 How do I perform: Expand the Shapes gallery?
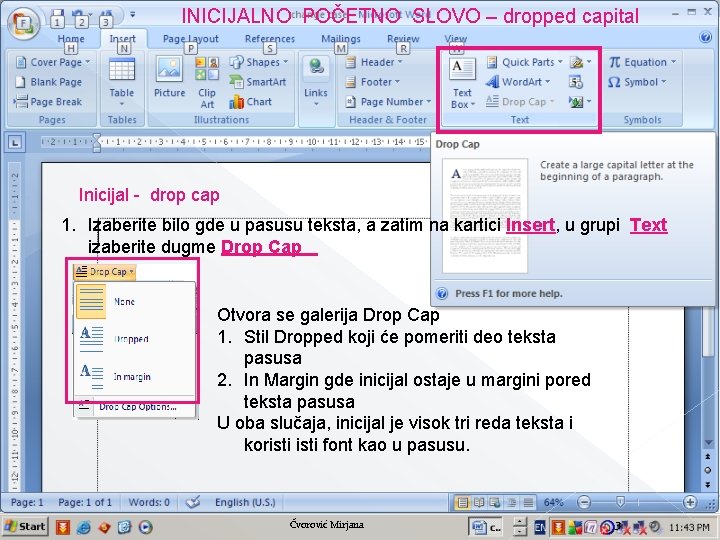(x=259, y=62)
